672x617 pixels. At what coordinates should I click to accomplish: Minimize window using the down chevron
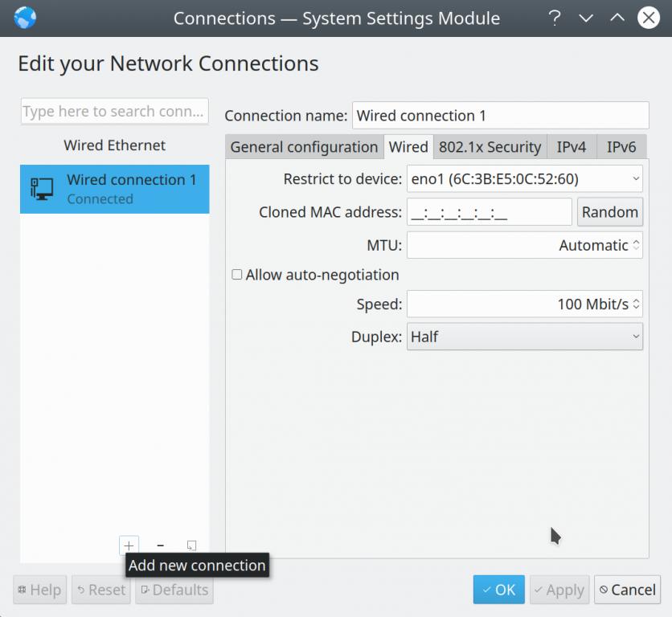pyautogui.click(x=586, y=18)
